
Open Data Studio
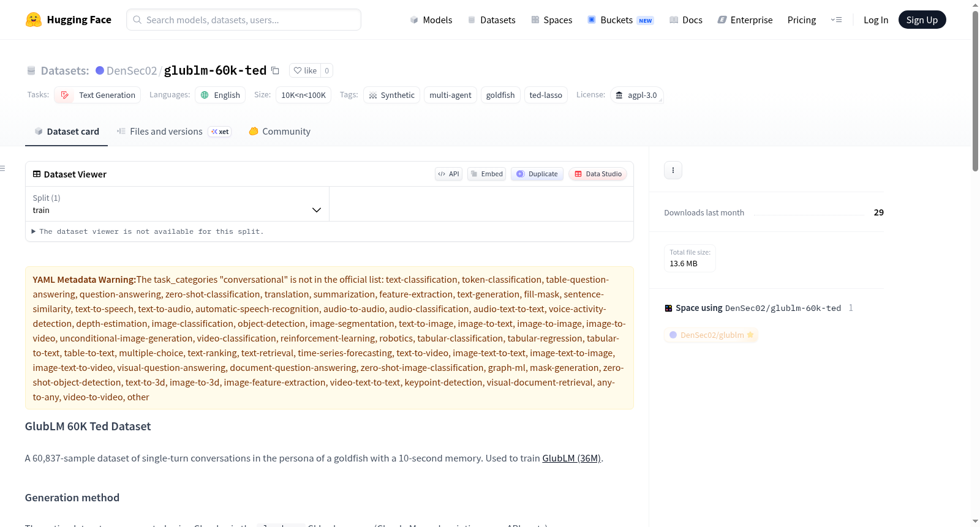coord(598,174)
